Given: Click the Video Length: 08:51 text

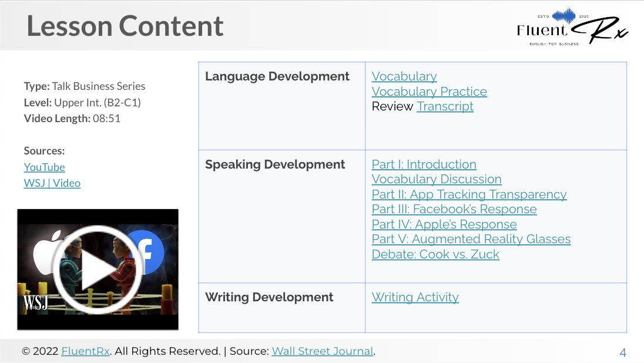Looking at the screenshot, I should tap(72, 119).
